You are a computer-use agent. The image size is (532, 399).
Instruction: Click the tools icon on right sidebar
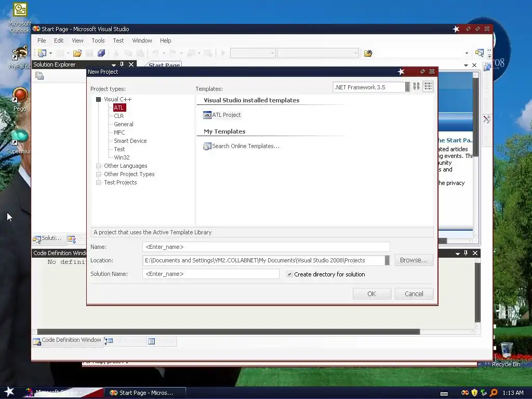[x=487, y=119]
